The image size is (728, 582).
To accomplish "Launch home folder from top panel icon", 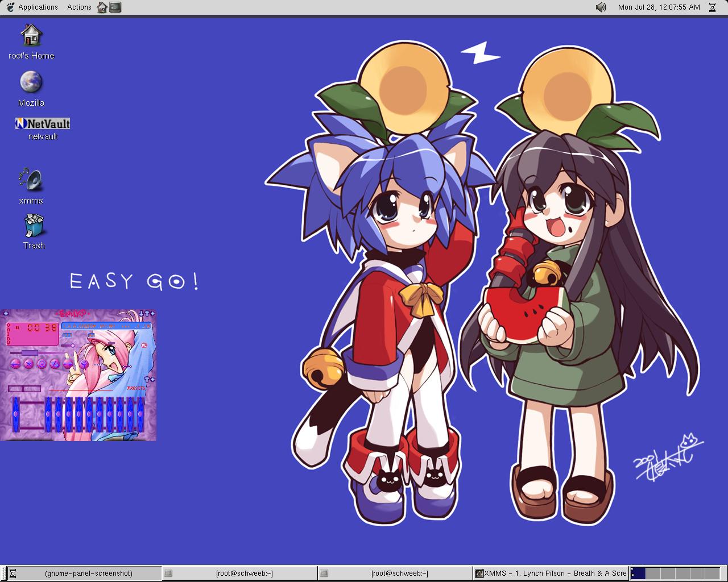I will (x=102, y=7).
